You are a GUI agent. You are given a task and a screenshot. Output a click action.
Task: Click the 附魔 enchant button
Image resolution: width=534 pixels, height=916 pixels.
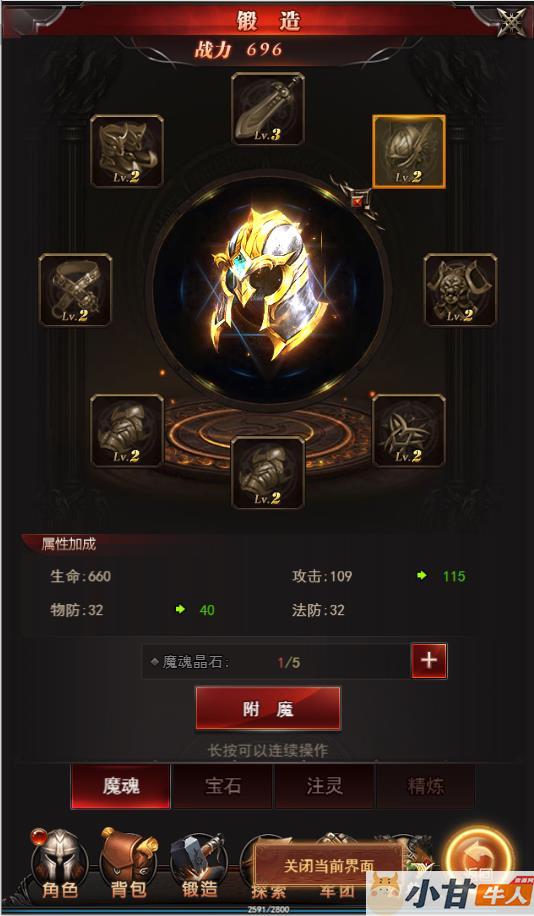point(268,709)
